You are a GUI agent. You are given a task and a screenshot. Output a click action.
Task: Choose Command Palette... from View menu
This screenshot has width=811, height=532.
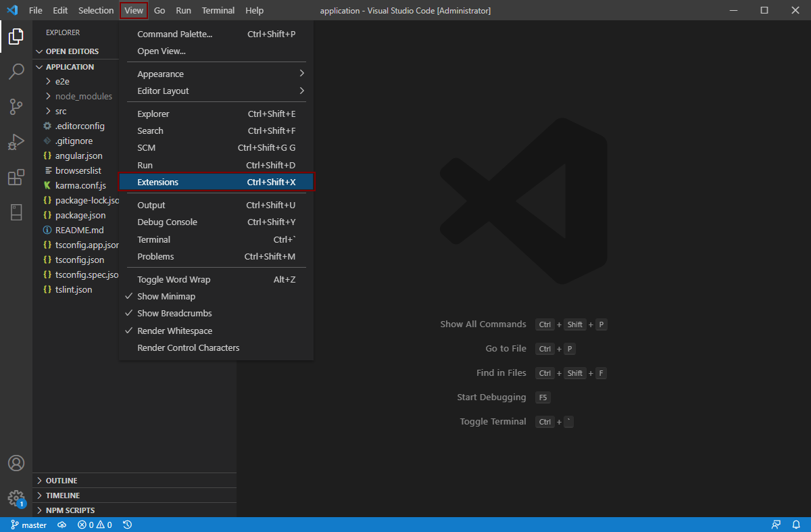216,34
